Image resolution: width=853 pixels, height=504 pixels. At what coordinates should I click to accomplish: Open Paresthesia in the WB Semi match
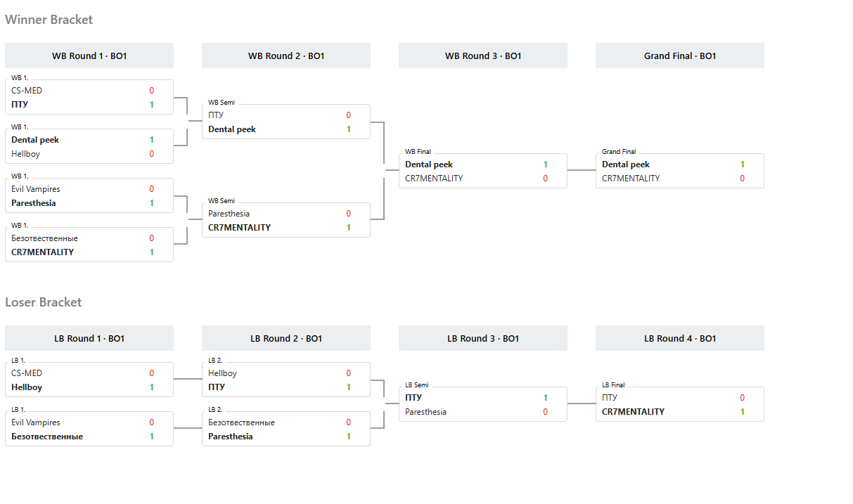pos(229,214)
